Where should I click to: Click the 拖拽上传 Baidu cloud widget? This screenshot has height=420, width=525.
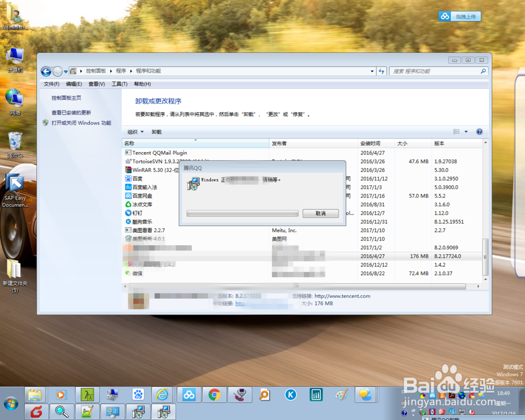(x=460, y=16)
